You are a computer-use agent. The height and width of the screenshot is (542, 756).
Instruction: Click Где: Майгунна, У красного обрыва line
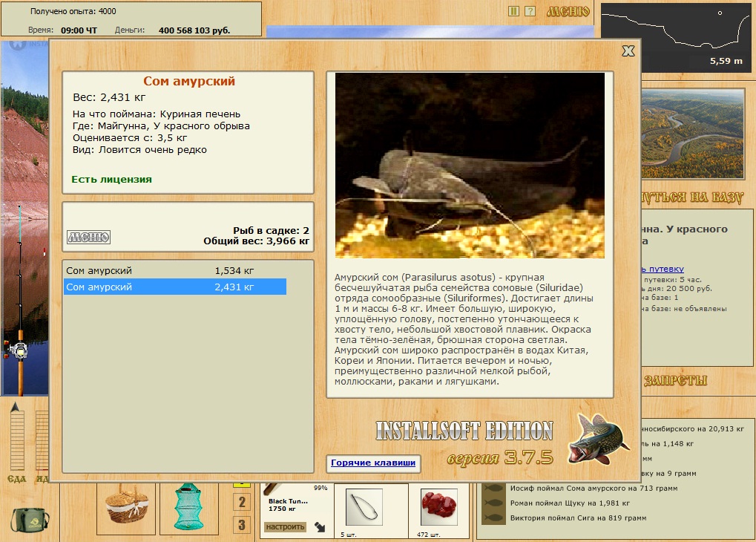tap(161, 126)
